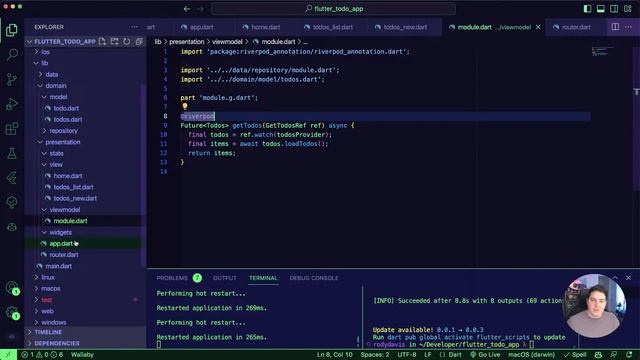Collapse all folders in explorer

[139, 41]
